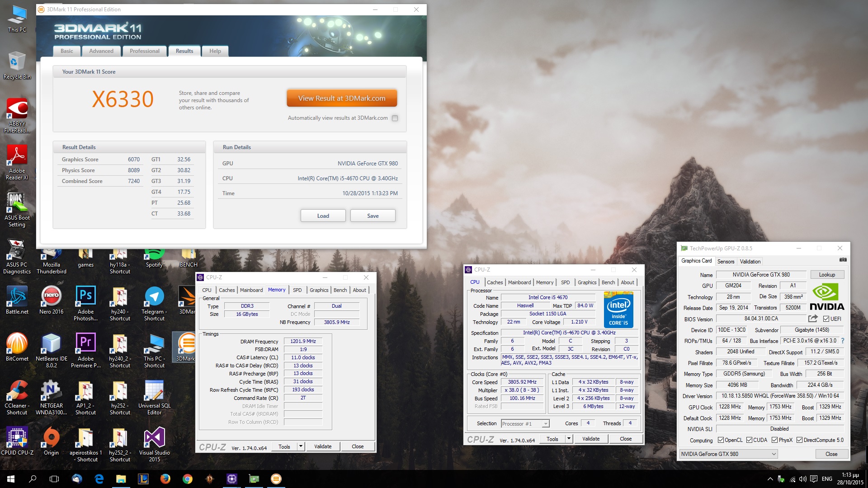Open Validation tab in GPU-Z
This screenshot has width=868, height=488.
pyautogui.click(x=750, y=261)
